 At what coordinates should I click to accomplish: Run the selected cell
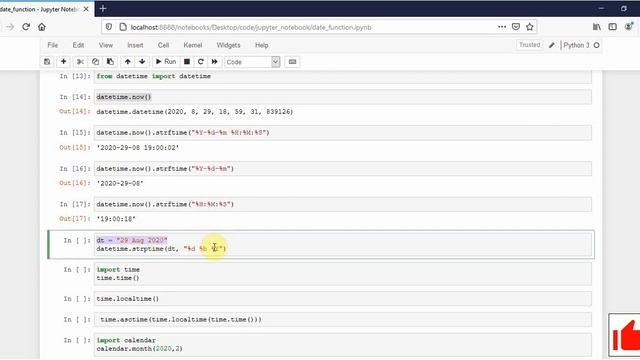click(166, 62)
